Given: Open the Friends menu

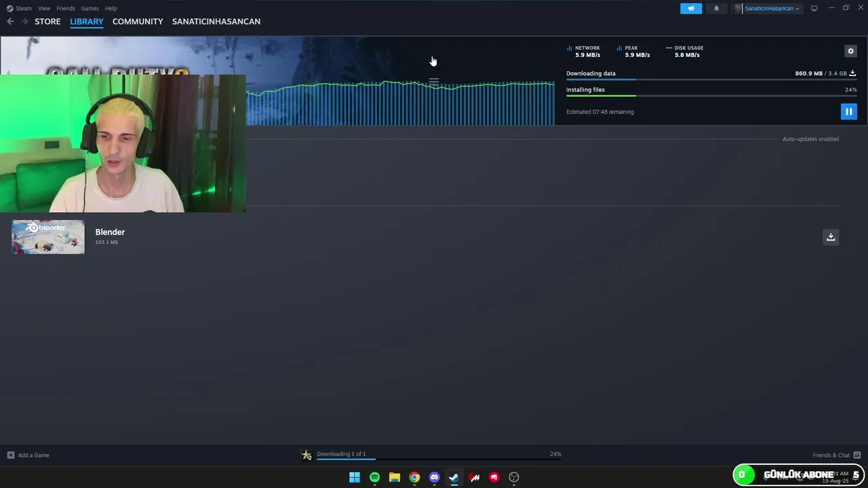Looking at the screenshot, I should coord(66,8).
